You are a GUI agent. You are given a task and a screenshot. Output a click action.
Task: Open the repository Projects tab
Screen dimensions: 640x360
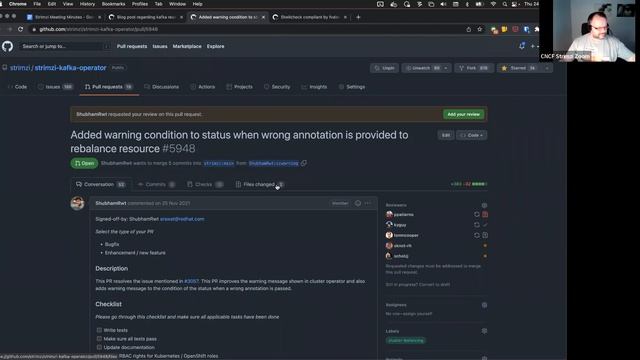pos(240,87)
